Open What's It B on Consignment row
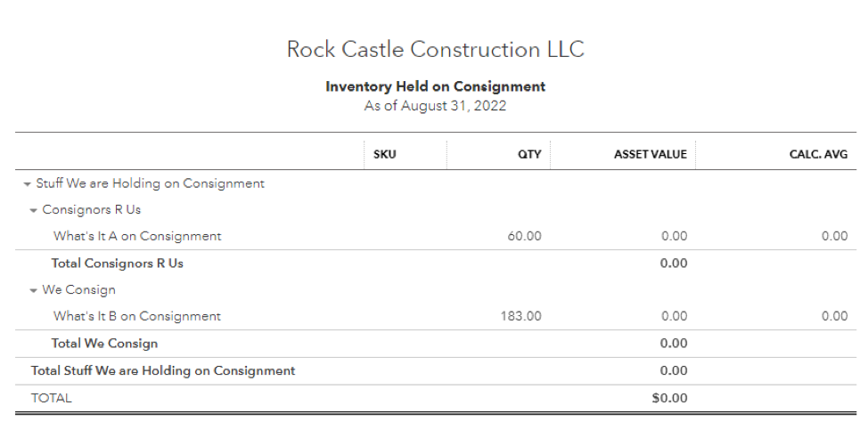 (x=137, y=317)
